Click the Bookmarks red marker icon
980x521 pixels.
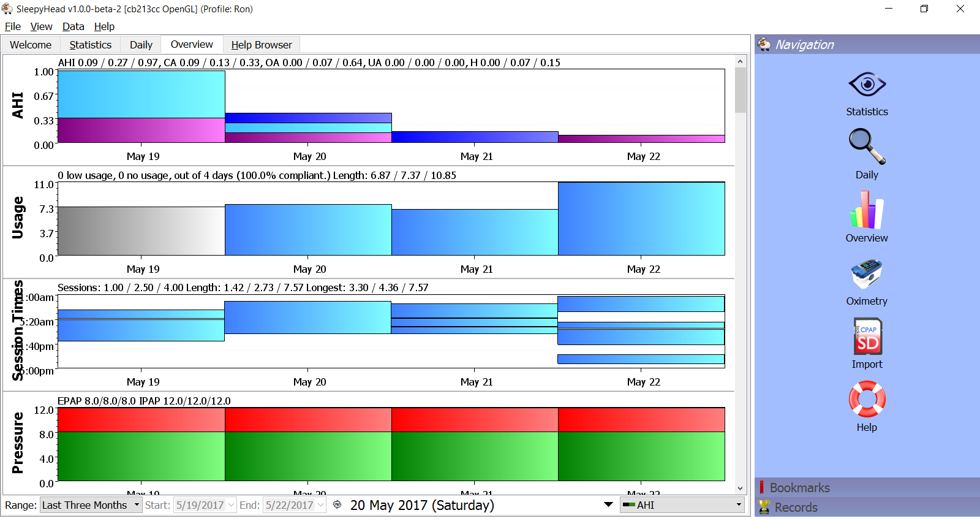pyautogui.click(x=761, y=487)
